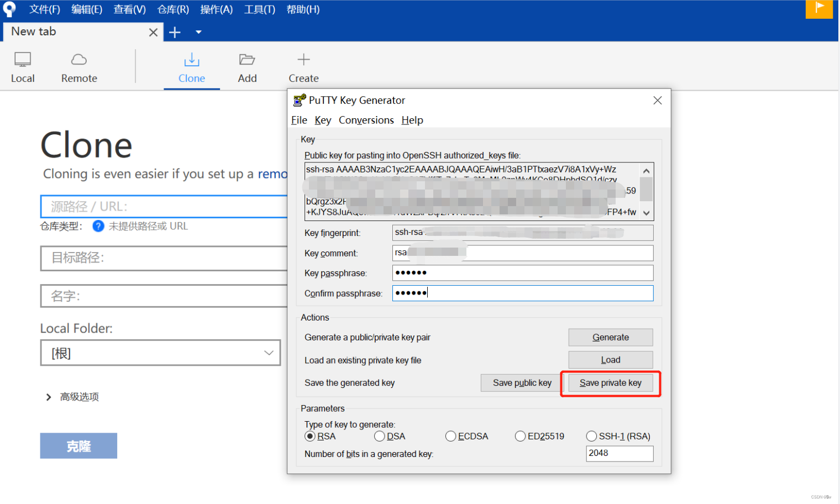Image resolution: width=840 pixels, height=504 pixels.
Task: Follow the remote account link
Action: (272, 174)
